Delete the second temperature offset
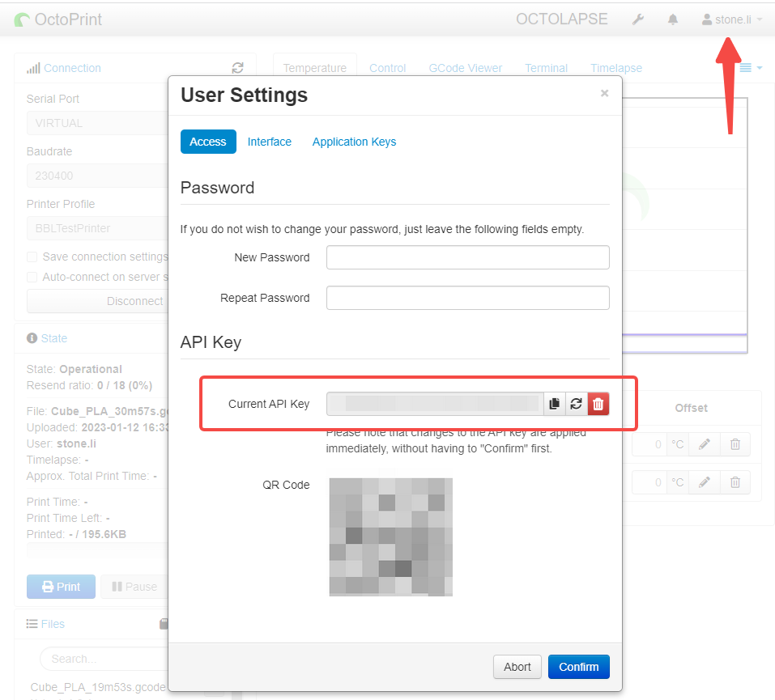This screenshot has height=700, width=775. [x=735, y=482]
